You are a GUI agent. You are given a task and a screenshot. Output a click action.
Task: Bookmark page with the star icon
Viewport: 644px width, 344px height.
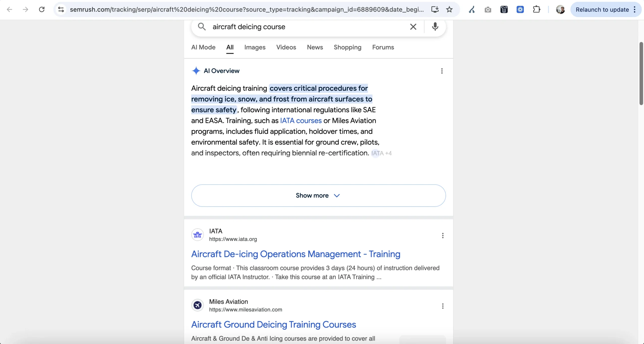(x=449, y=10)
